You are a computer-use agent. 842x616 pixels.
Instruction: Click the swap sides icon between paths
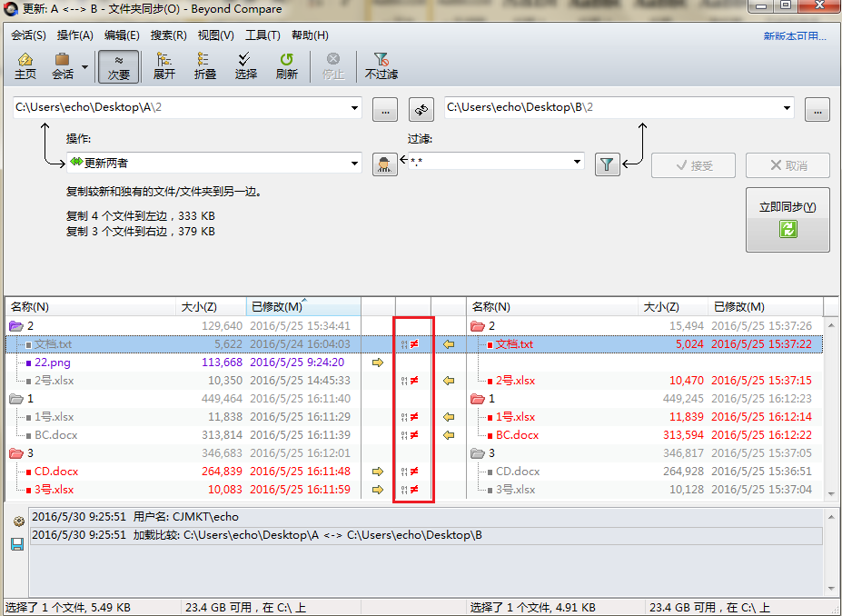pyautogui.click(x=421, y=109)
